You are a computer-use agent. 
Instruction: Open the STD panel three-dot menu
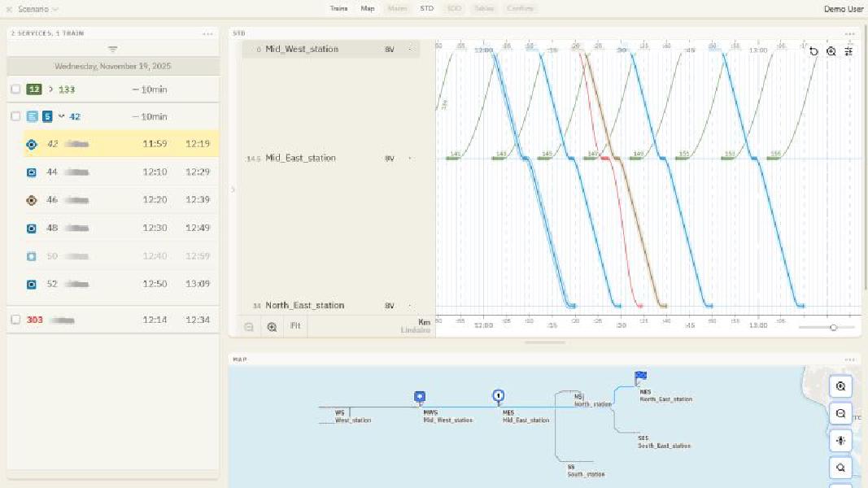[x=850, y=33]
